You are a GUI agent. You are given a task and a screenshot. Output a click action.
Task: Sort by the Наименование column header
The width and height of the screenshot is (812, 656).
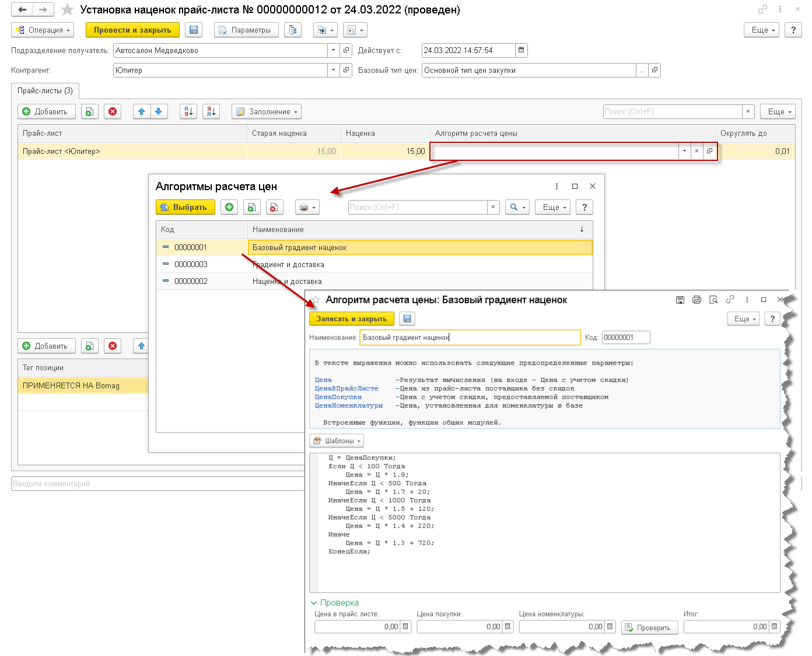(420, 229)
